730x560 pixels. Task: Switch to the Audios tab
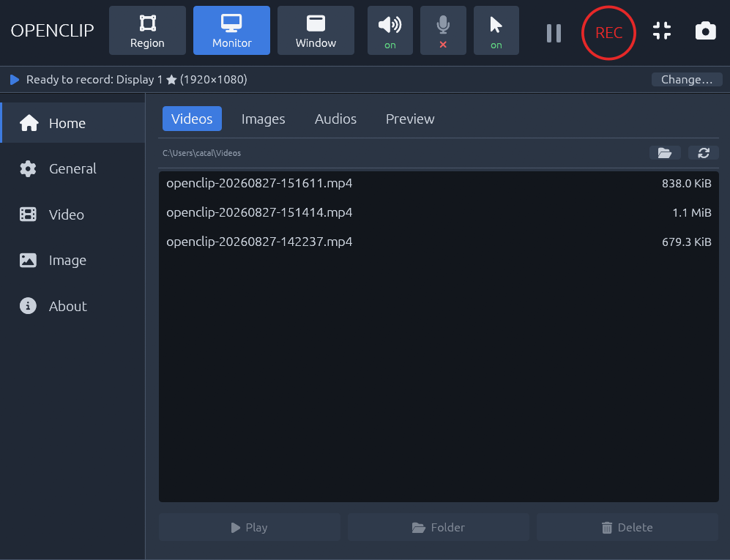pos(335,119)
